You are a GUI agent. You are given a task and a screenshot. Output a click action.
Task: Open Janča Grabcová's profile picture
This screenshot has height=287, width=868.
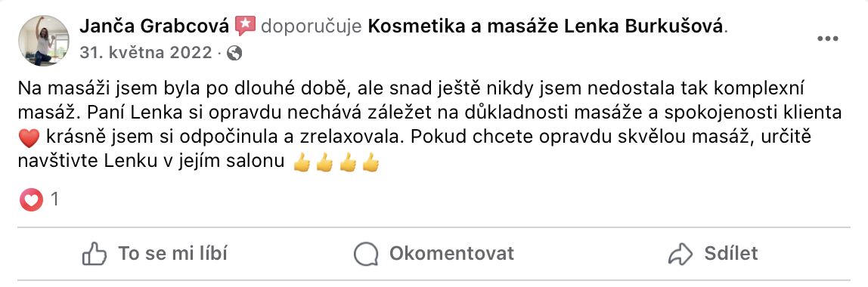[44, 41]
